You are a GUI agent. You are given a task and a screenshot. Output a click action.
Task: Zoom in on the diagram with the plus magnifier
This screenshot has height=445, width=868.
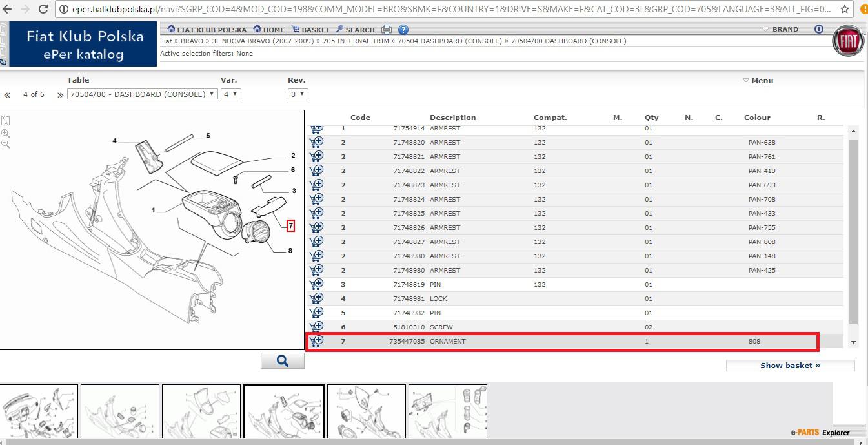[x=6, y=134]
